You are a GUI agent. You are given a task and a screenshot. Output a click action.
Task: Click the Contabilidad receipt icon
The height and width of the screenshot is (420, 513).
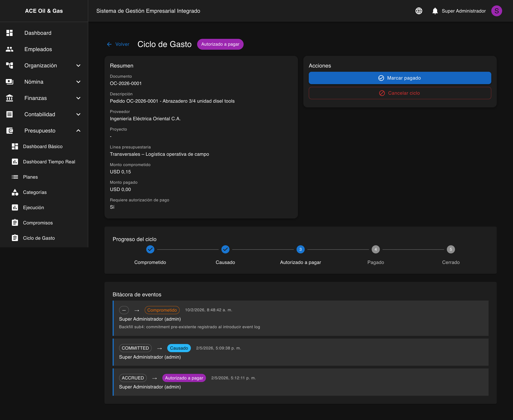[x=9, y=114]
